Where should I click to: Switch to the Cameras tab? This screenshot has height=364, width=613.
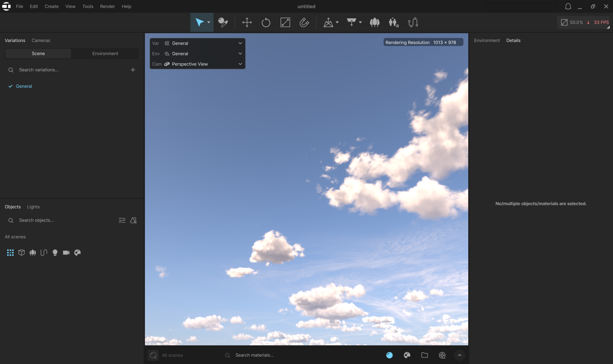[41, 41]
